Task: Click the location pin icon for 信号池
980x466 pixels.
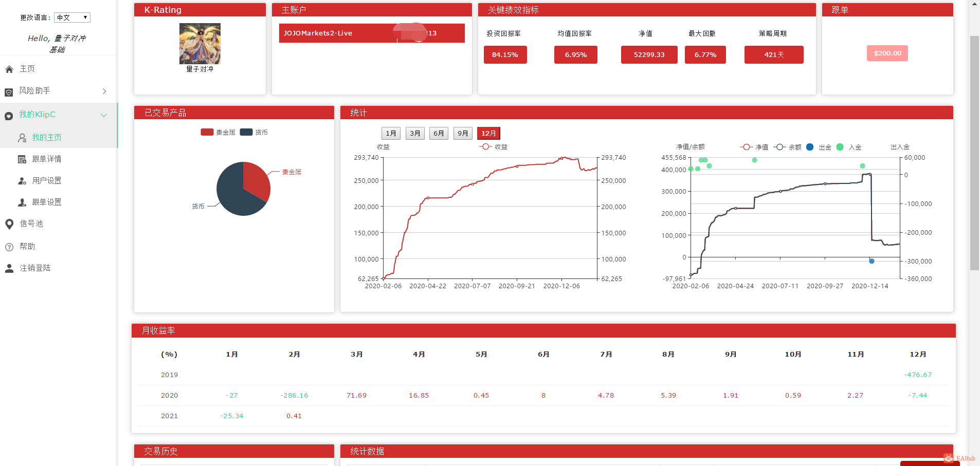Action: [9, 224]
